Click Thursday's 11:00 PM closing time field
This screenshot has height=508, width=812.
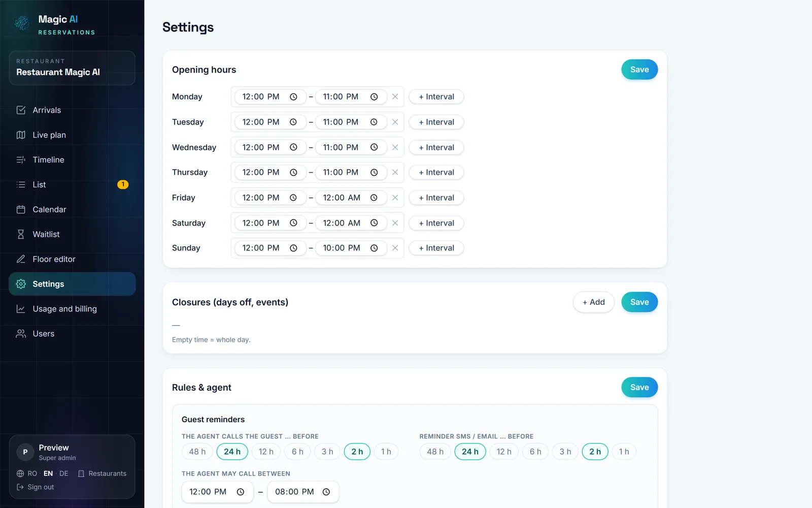(351, 172)
